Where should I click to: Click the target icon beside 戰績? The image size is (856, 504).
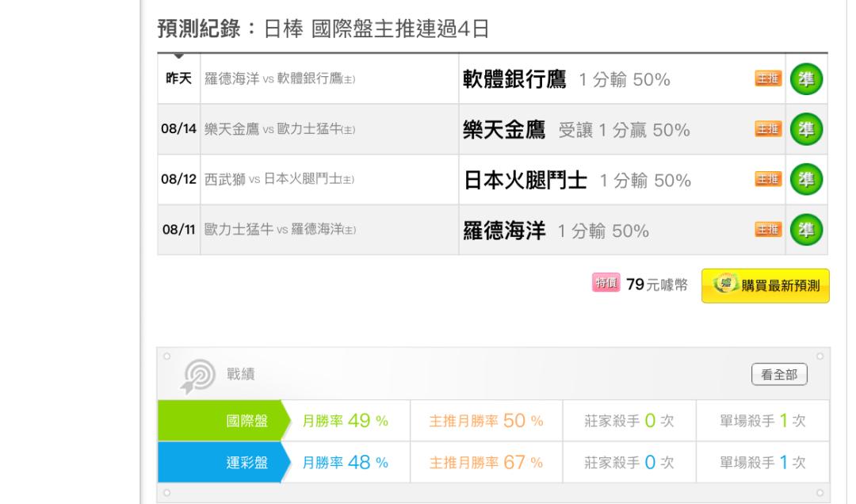[198, 376]
